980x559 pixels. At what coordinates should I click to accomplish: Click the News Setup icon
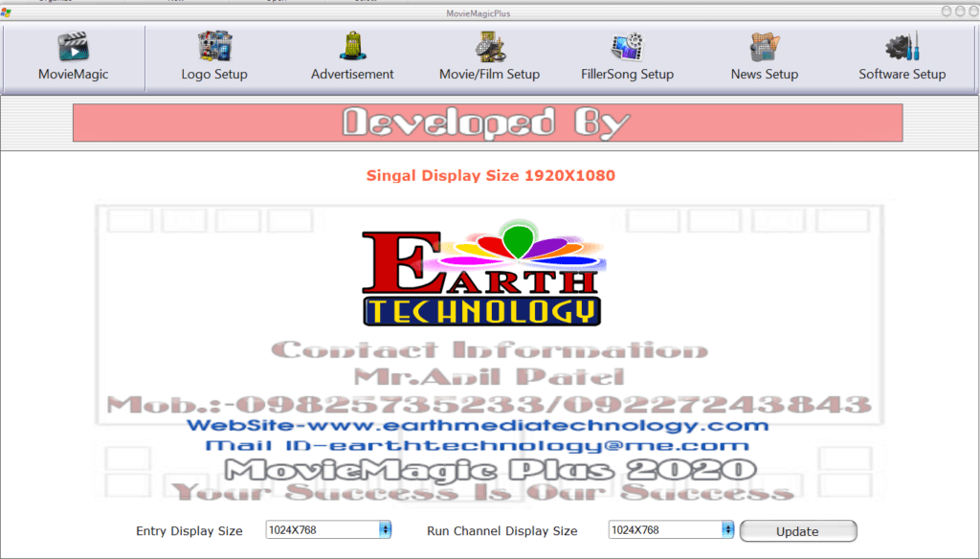764,47
